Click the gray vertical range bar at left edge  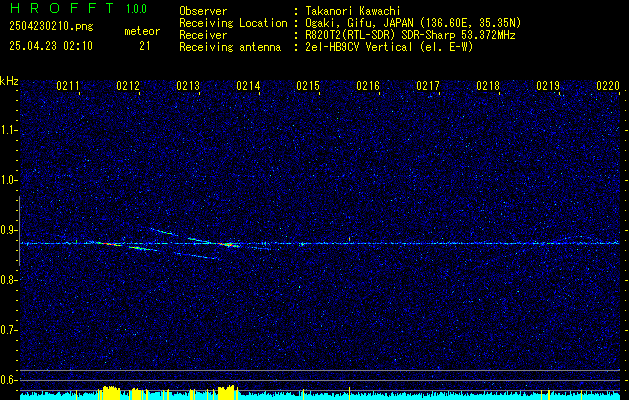click(x=19, y=231)
